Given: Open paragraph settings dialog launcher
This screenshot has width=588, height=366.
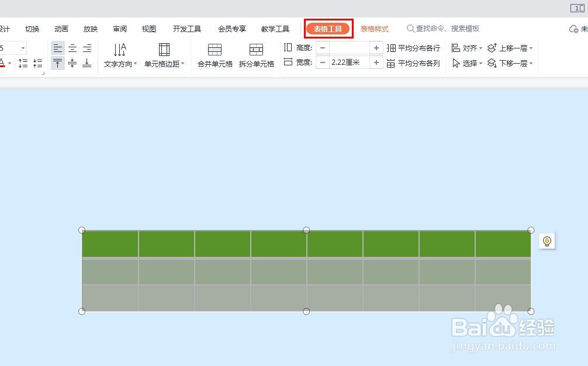Looking at the screenshot, I should (x=43, y=74).
